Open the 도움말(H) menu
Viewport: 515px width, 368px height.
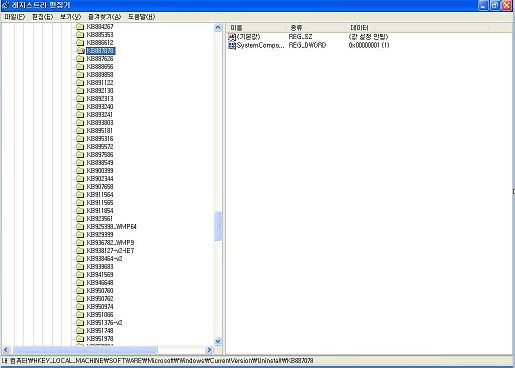click(x=141, y=17)
